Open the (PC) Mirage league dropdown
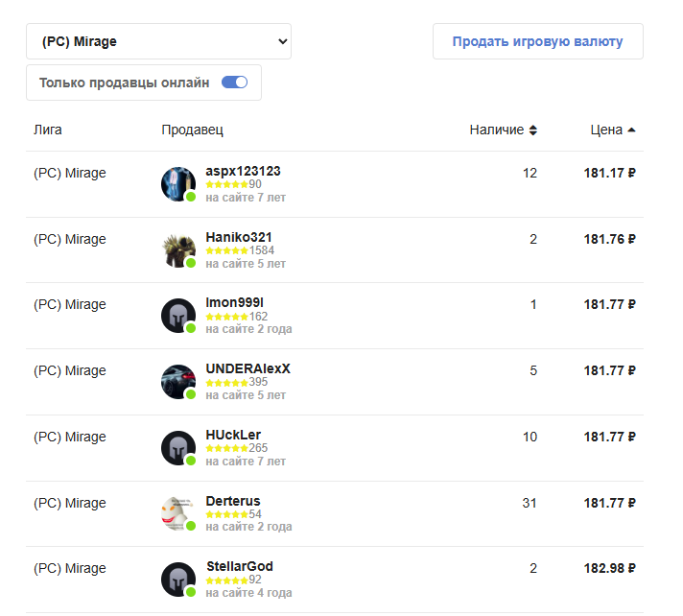Viewport: 683px width, 616px height. (x=158, y=41)
